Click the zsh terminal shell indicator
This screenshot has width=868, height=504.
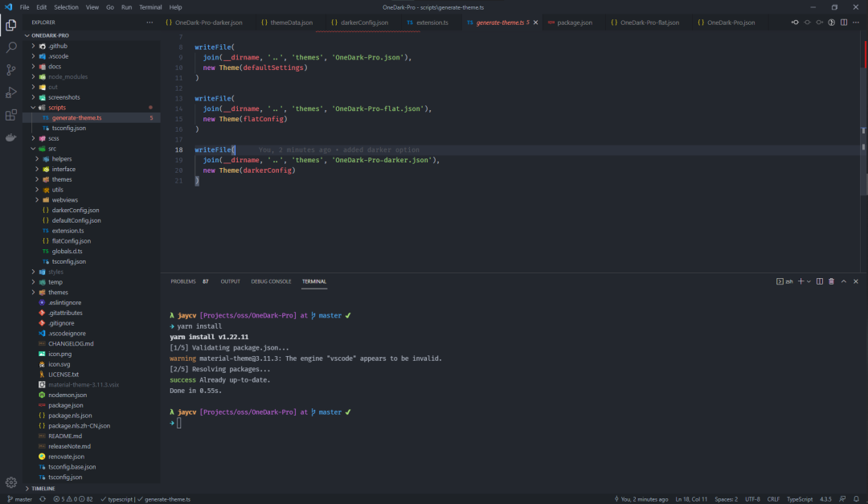tap(784, 281)
